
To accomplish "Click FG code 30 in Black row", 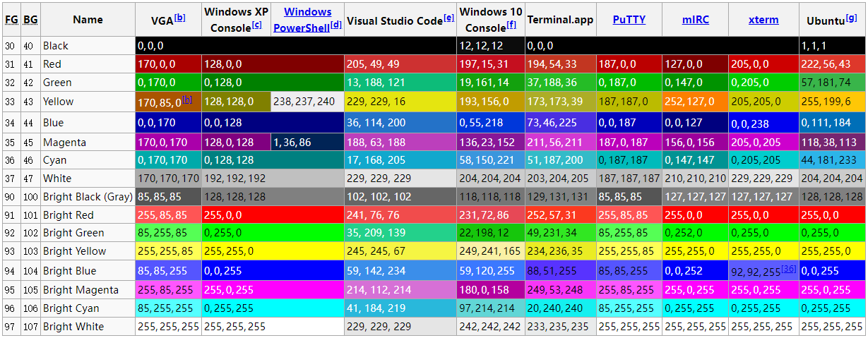I will coord(11,46).
